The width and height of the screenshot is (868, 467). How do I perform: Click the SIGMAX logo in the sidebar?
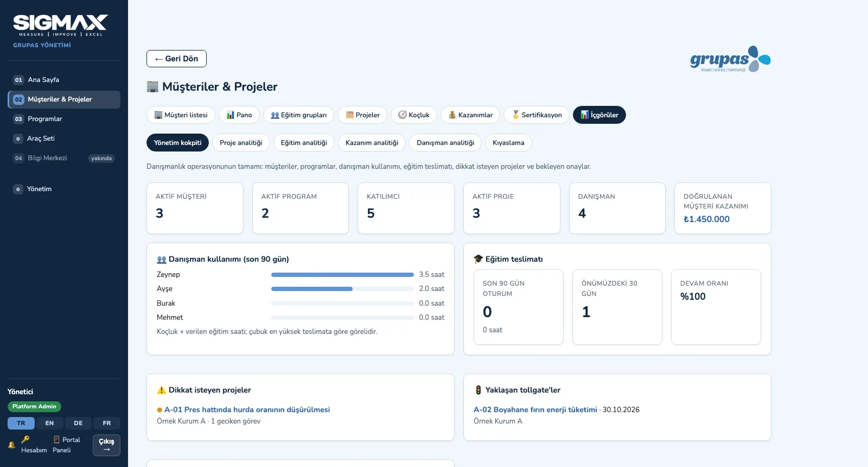click(60, 26)
